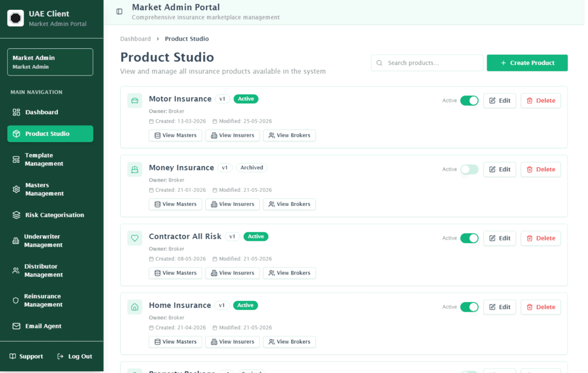
Task: Click the Active badge on Motor Insurance
Action: point(246,99)
